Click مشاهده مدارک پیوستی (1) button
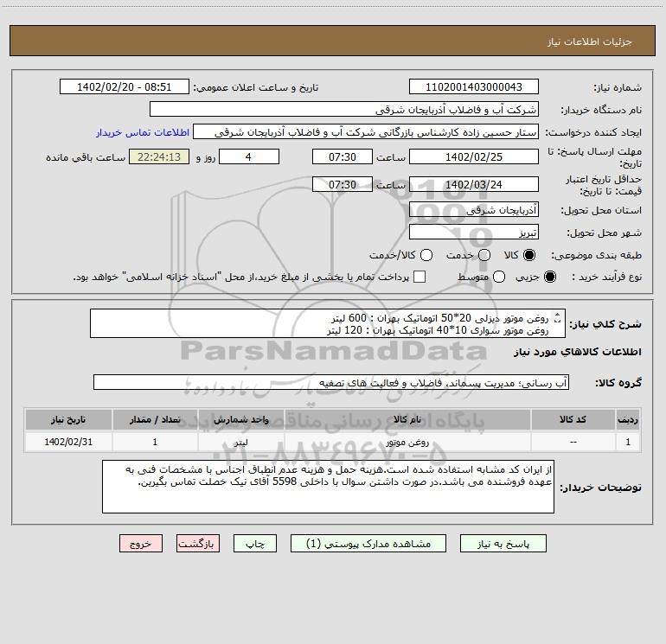666x644 pixels. 368,544
